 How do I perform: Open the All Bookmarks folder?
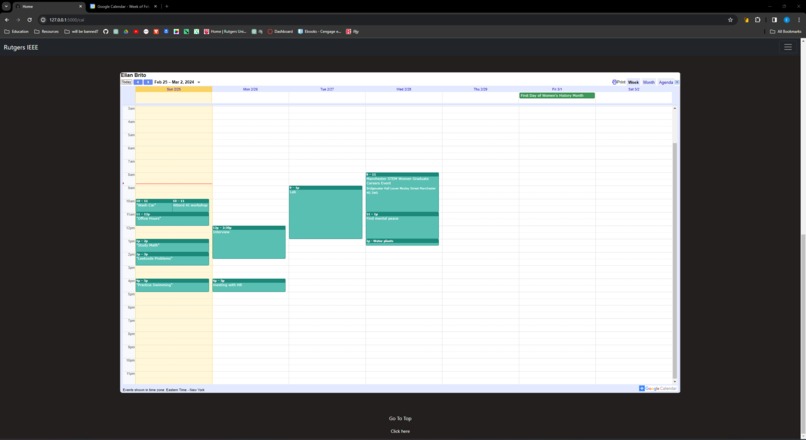coord(785,31)
